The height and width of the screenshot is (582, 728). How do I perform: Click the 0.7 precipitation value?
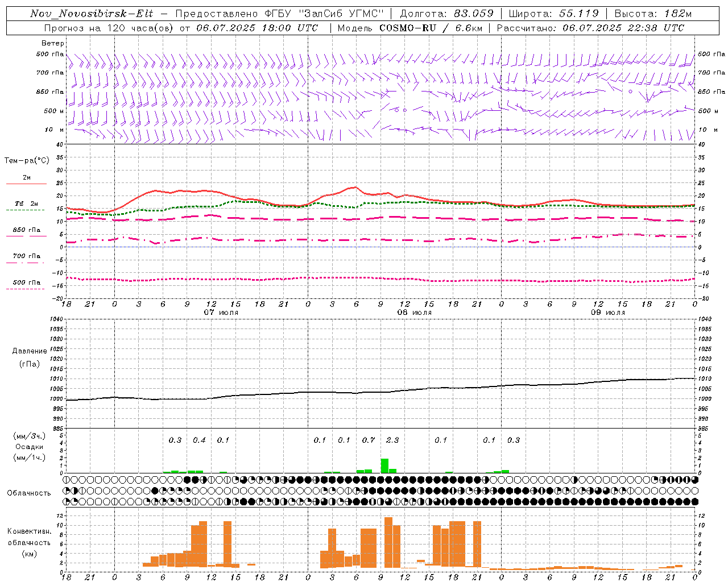(x=369, y=440)
